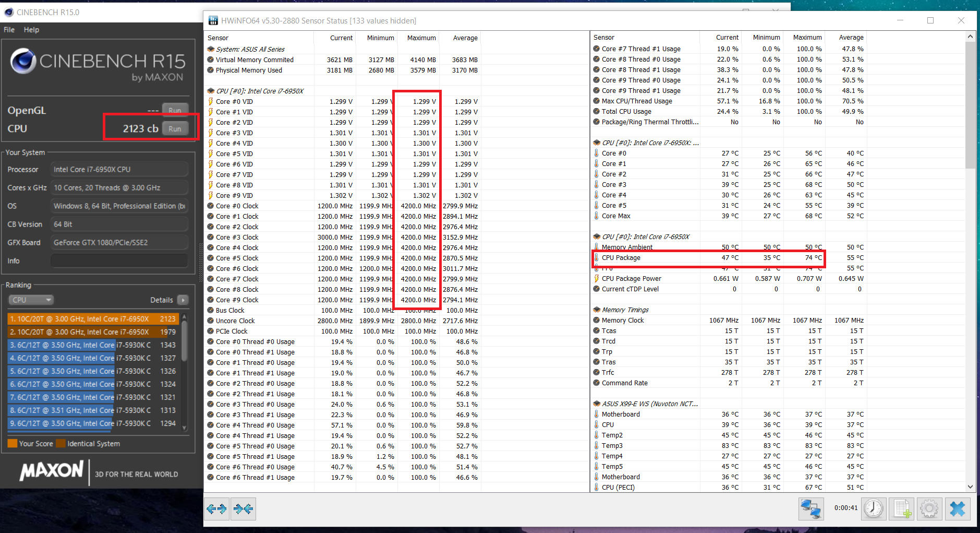Click the Cinebench title bar logo icon
This screenshot has width=980, height=533.
(x=9, y=12)
